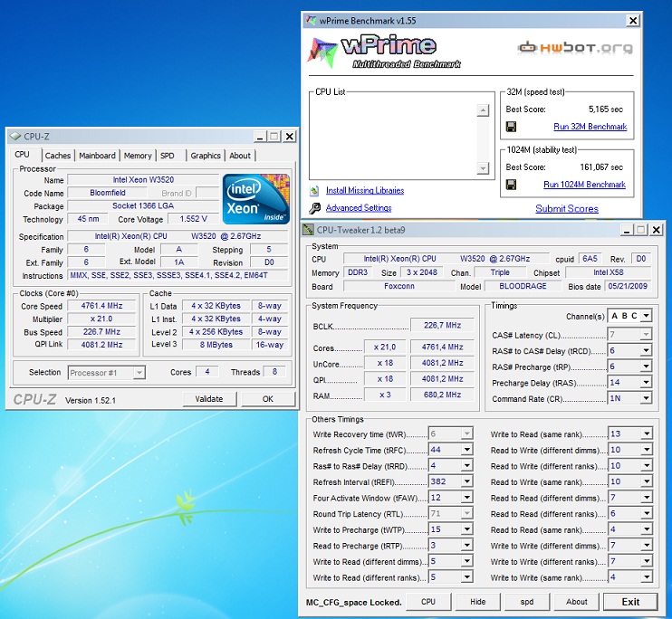Click the Install Missing Libraries link
The width and height of the screenshot is (672, 619).
coord(365,190)
